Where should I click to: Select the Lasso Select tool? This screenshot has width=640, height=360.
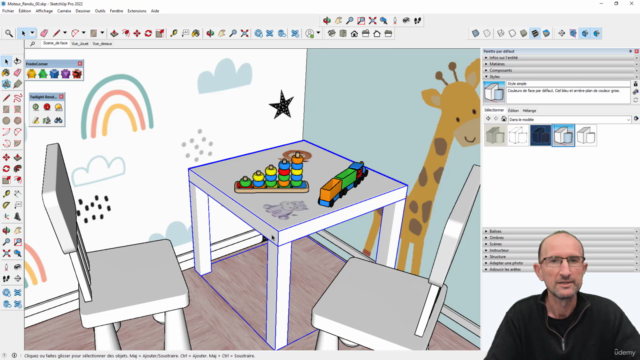(x=18, y=62)
